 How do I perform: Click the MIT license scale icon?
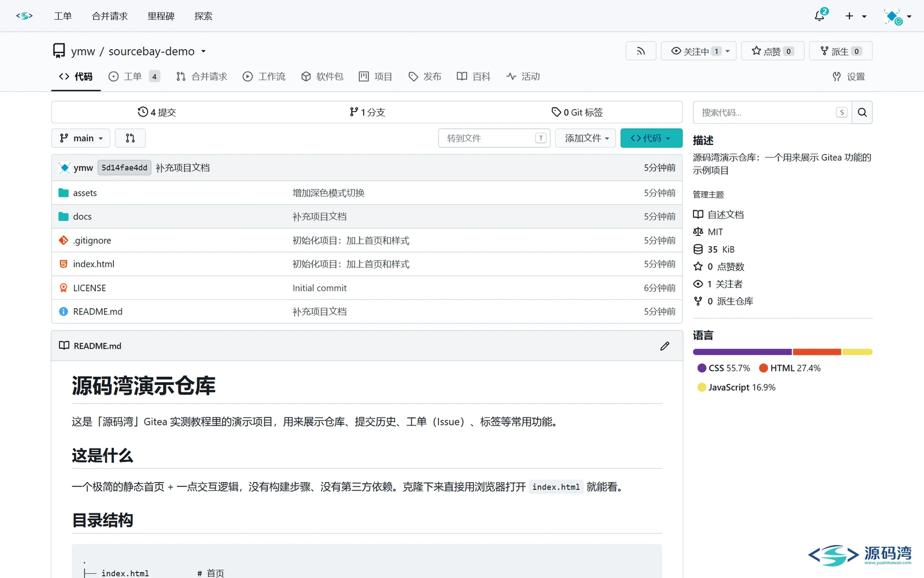(x=698, y=232)
